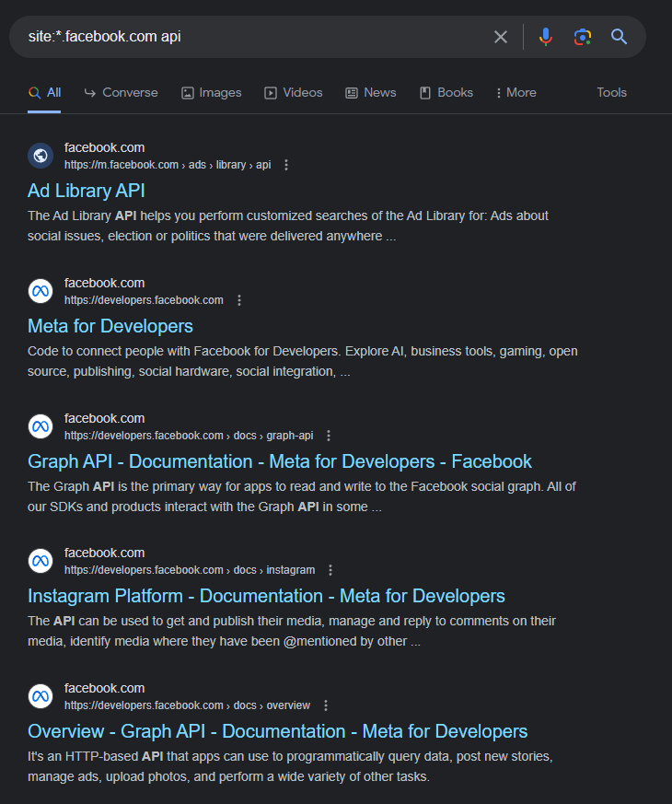
Task: Click Meta logo favicon of Meta for Developers result
Action: (x=41, y=291)
